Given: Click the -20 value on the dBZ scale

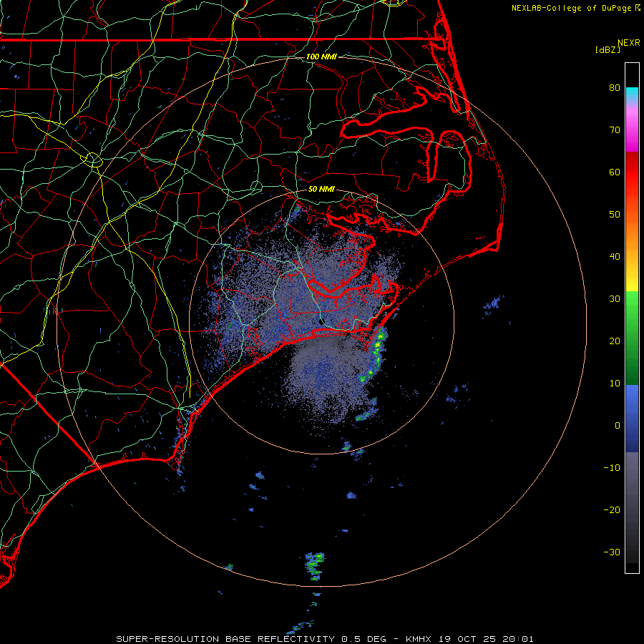Looking at the screenshot, I should pyautogui.click(x=612, y=510).
